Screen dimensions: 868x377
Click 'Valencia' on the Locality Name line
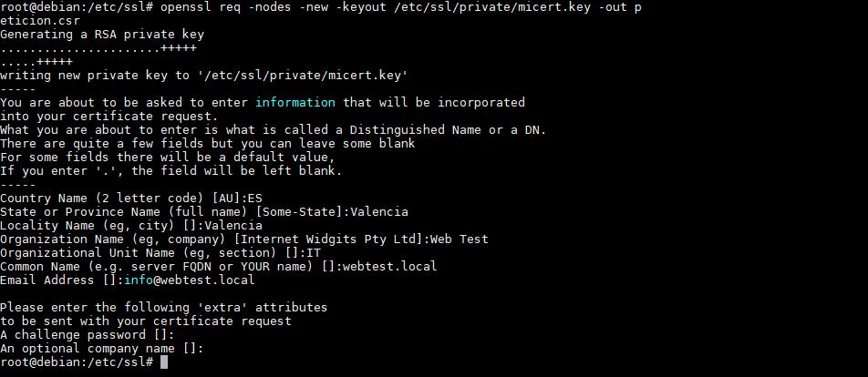click(x=233, y=225)
